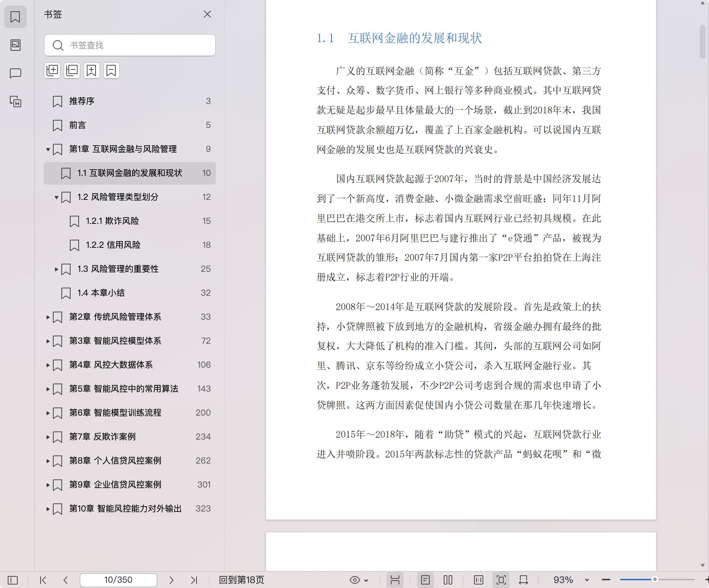Collapse all bookmarks with the minus icon
Screen dimensions: 709x588
click(72, 71)
